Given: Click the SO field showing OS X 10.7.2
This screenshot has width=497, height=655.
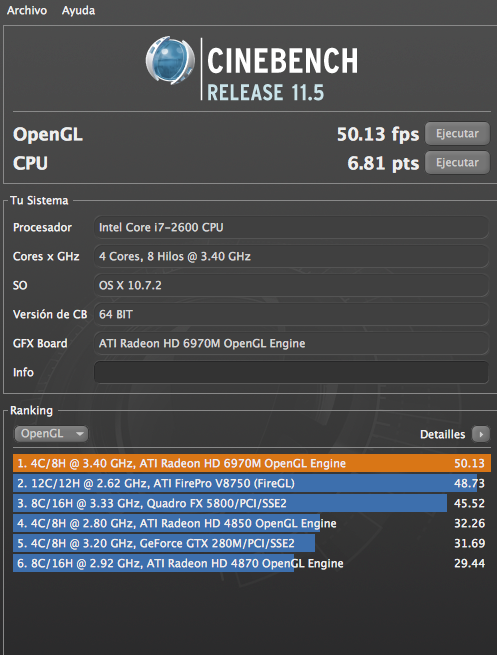Looking at the screenshot, I should (291, 285).
